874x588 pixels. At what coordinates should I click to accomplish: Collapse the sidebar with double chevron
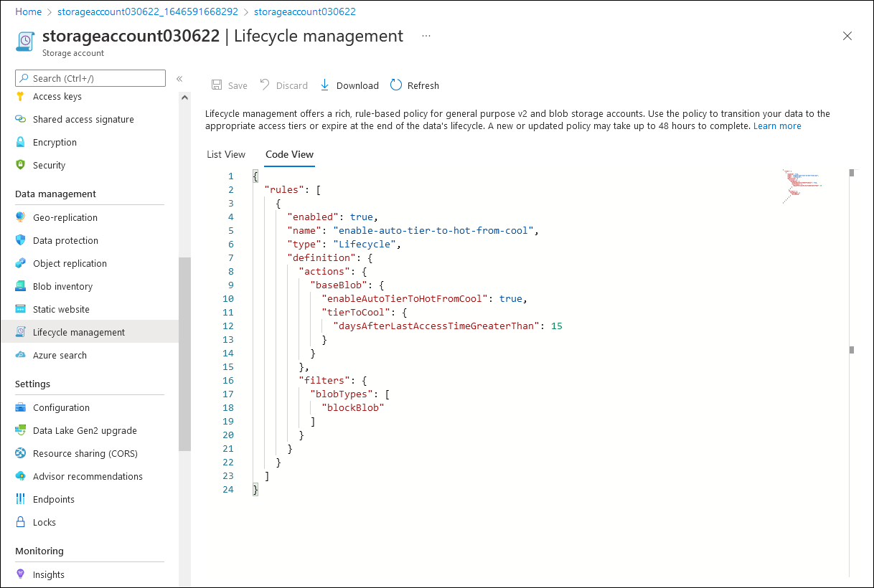coord(179,79)
